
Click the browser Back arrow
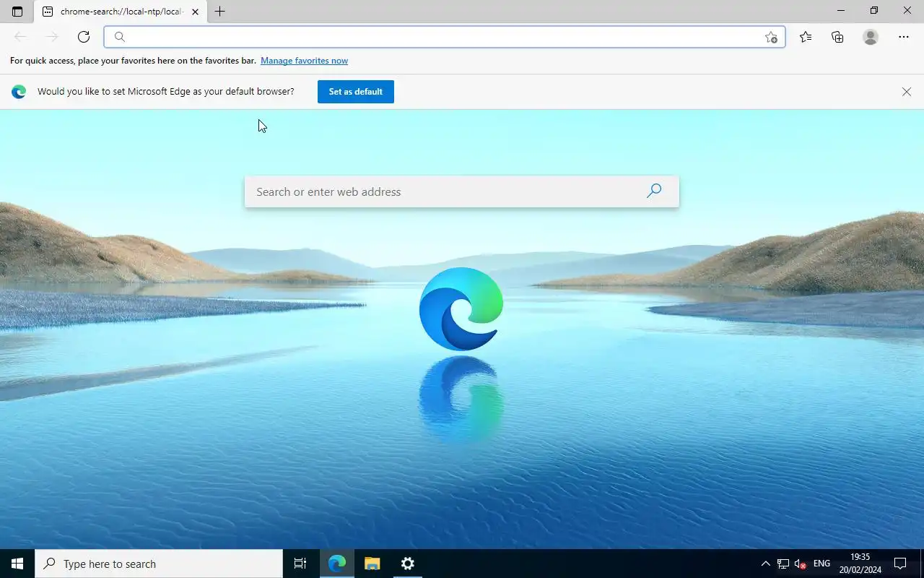pos(20,37)
